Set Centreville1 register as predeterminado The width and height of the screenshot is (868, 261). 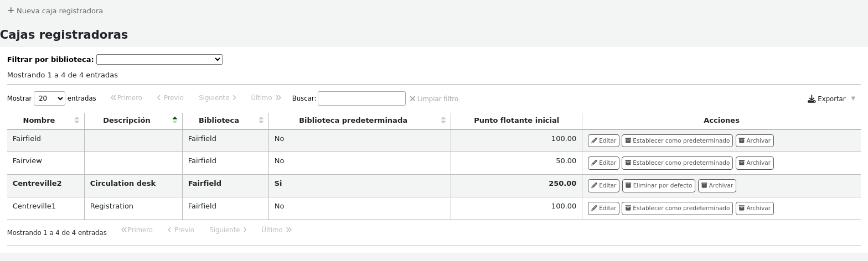coord(677,208)
